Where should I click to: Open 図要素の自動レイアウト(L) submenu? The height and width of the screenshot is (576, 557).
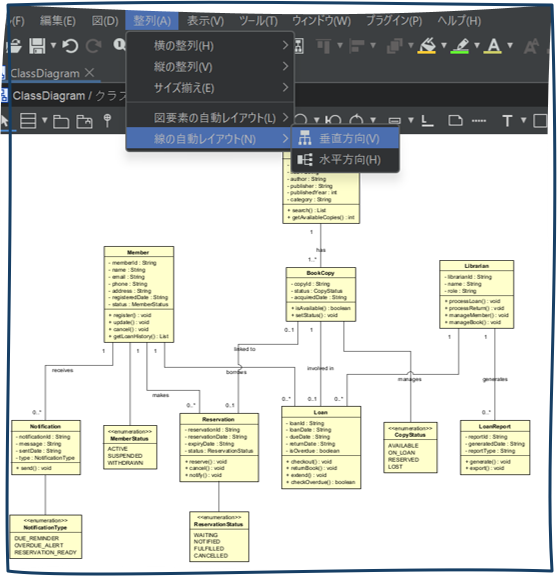(210, 118)
